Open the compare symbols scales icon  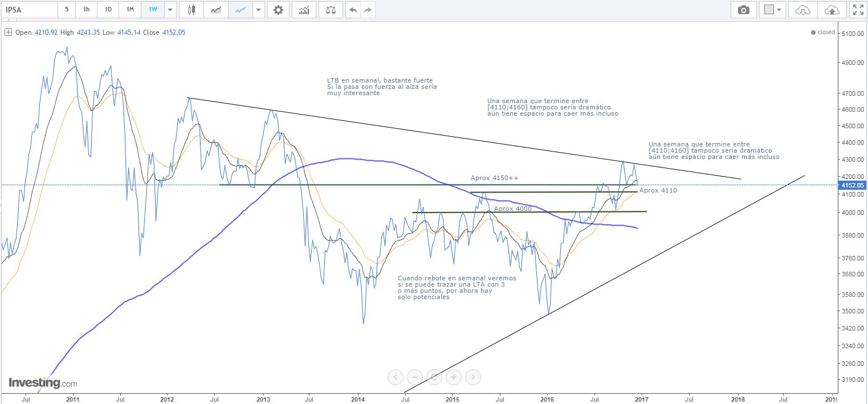(x=331, y=10)
